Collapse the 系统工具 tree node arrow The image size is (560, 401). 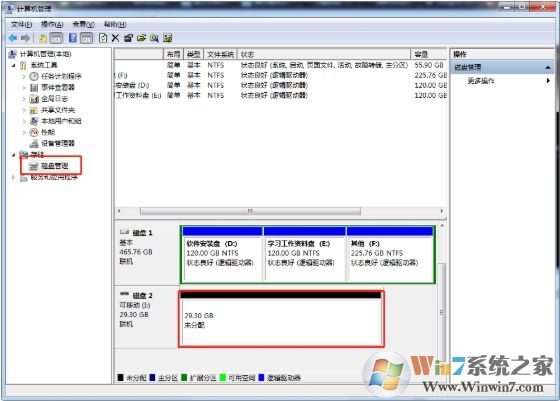[x=14, y=65]
